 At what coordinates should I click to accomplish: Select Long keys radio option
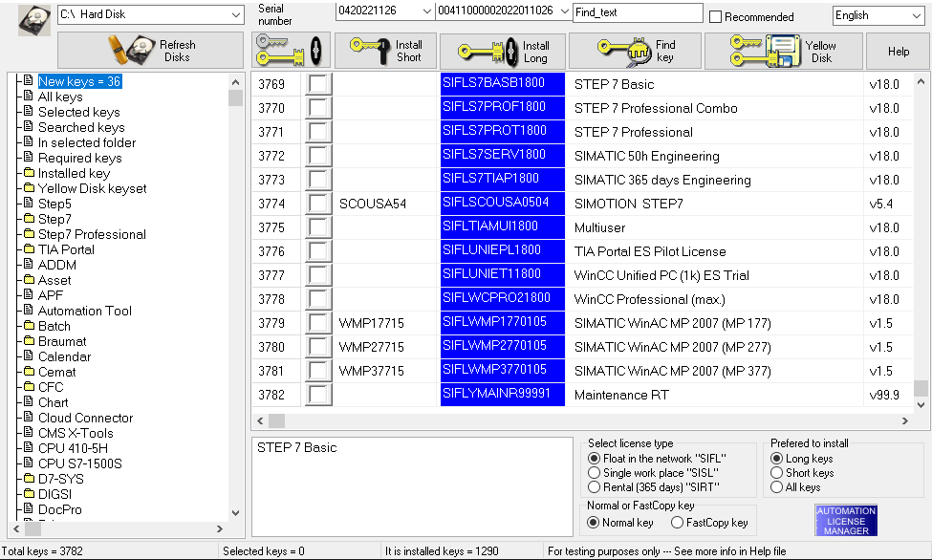coord(776,459)
